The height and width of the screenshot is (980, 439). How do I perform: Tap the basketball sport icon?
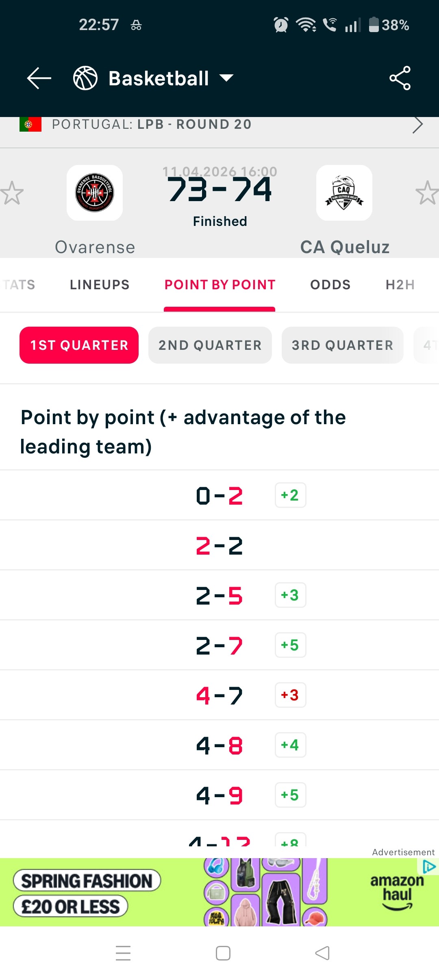pyautogui.click(x=85, y=78)
